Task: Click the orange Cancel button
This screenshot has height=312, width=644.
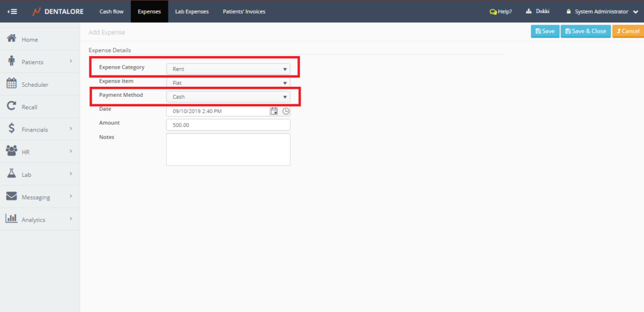Action: coord(627,31)
